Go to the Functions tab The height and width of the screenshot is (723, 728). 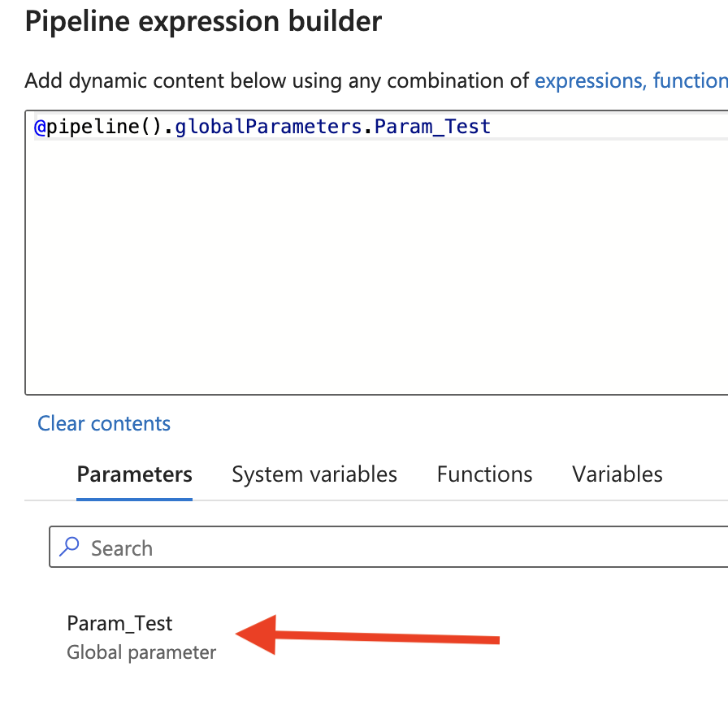484,474
